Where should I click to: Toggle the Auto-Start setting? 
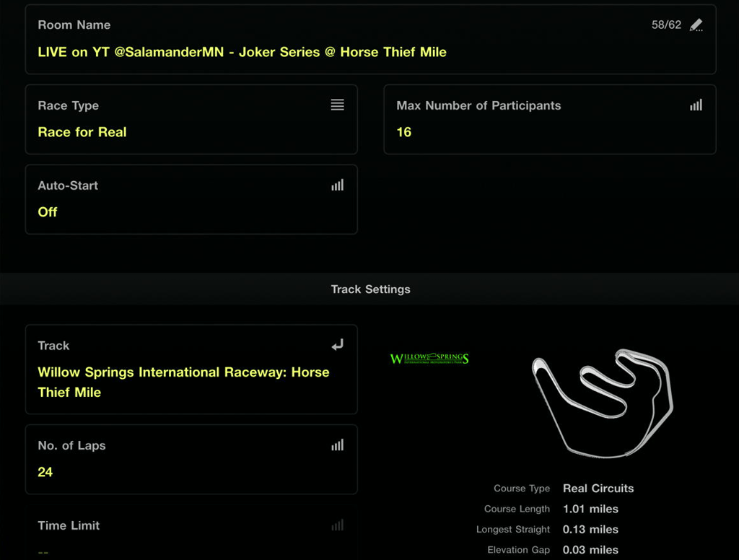191,199
